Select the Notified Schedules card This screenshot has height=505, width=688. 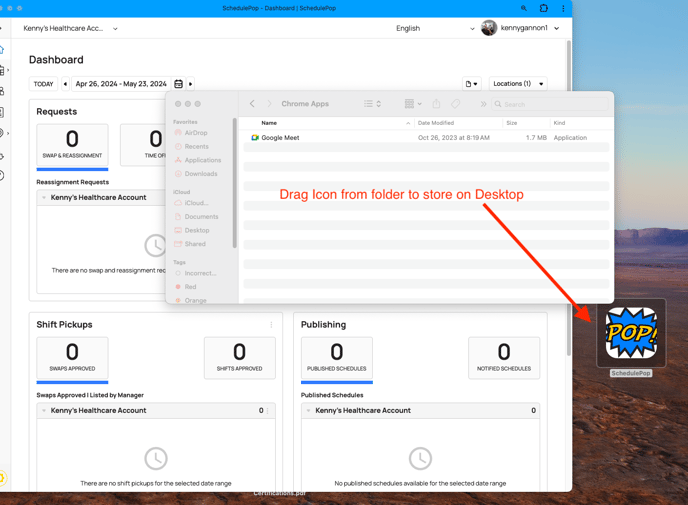[x=504, y=358]
